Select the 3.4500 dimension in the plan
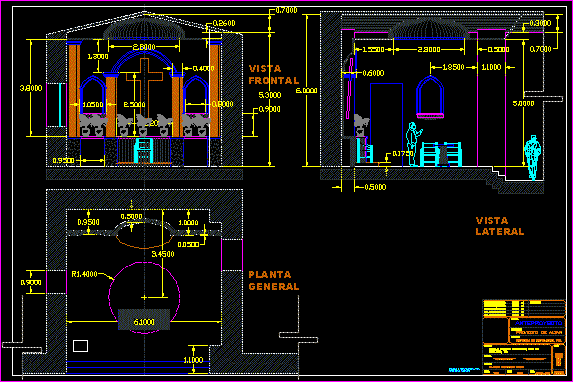Viewport: 573px width, 382px height. (163, 254)
